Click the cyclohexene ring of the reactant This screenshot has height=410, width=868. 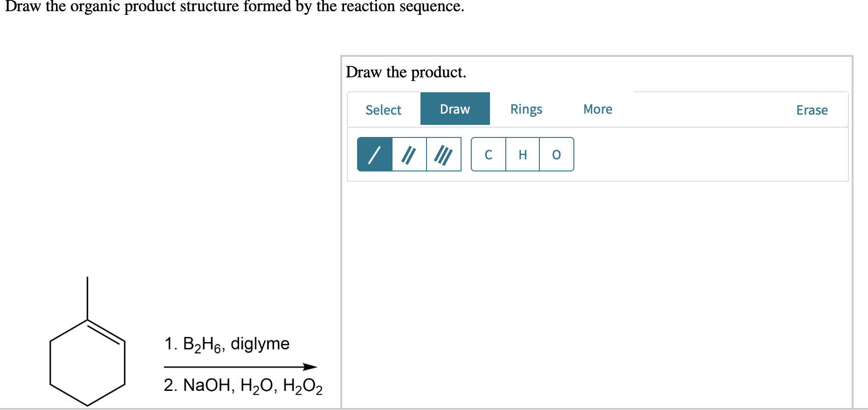click(x=87, y=362)
